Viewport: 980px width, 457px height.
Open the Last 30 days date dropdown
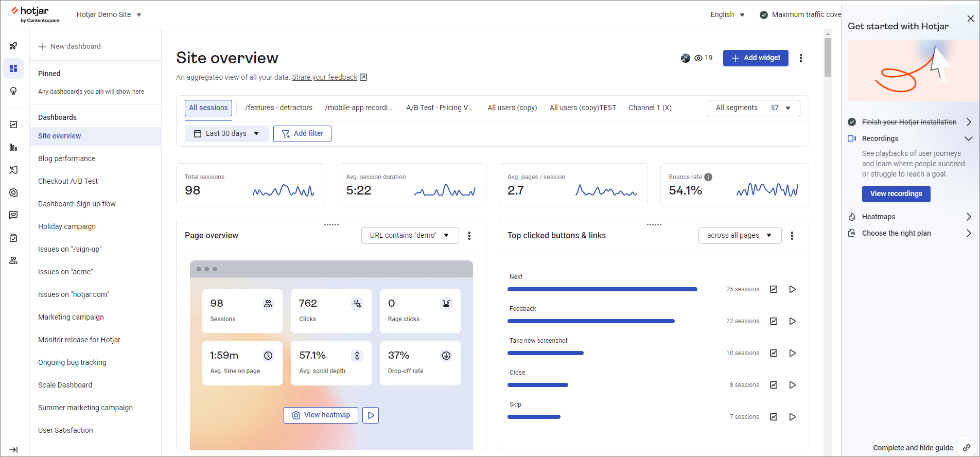pyautogui.click(x=227, y=134)
